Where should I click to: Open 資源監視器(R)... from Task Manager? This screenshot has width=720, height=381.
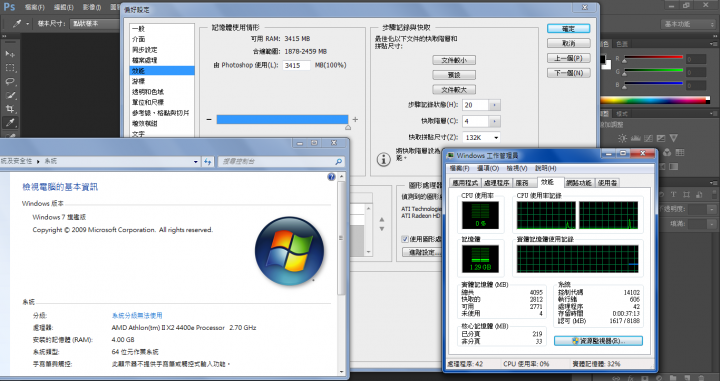tap(598, 341)
